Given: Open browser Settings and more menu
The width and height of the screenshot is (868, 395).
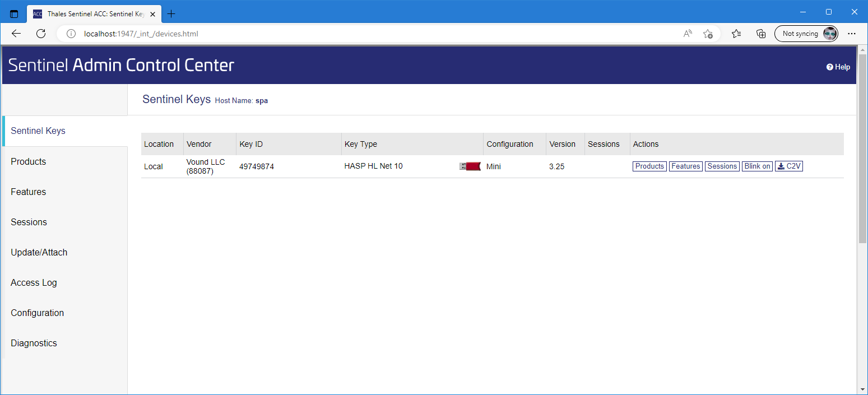Looking at the screenshot, I should coord(852,34).
